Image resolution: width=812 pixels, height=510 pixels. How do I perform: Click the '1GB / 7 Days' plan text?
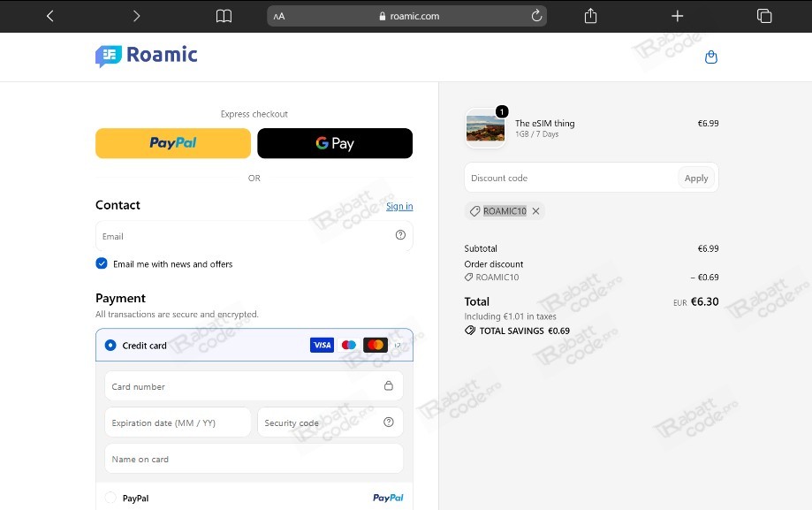537,134
